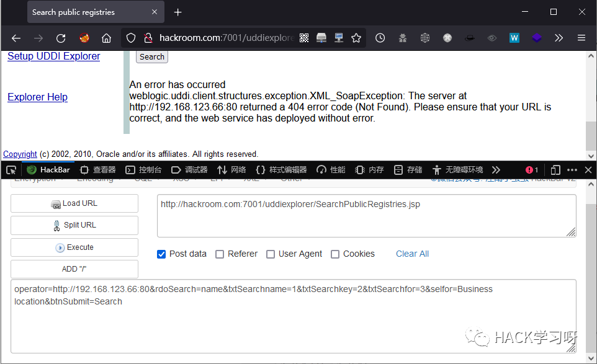597x364 pixels.
Task: Open Explorer Help link
Action: point(38,97)
